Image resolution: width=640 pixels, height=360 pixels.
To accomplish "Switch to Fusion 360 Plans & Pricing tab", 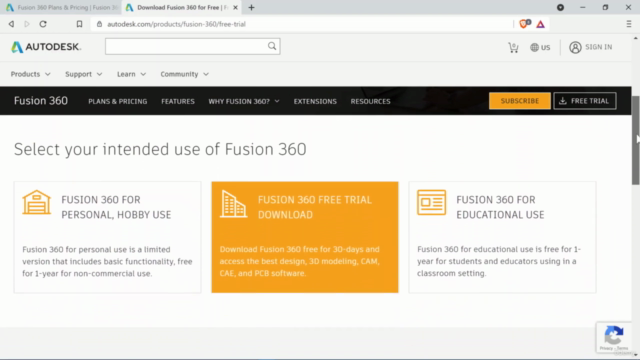I will pyautogui.click(x=61, y=7).
